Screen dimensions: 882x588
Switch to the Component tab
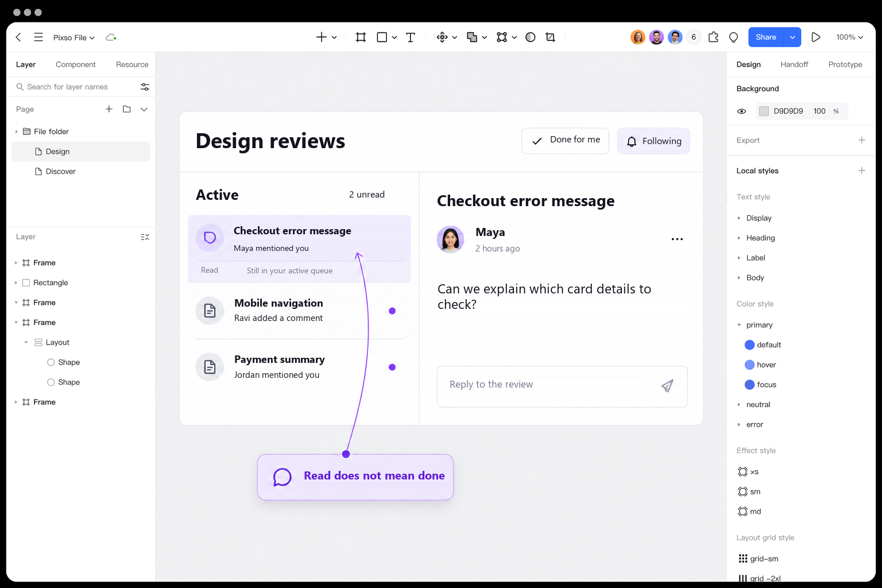point(76,64)
